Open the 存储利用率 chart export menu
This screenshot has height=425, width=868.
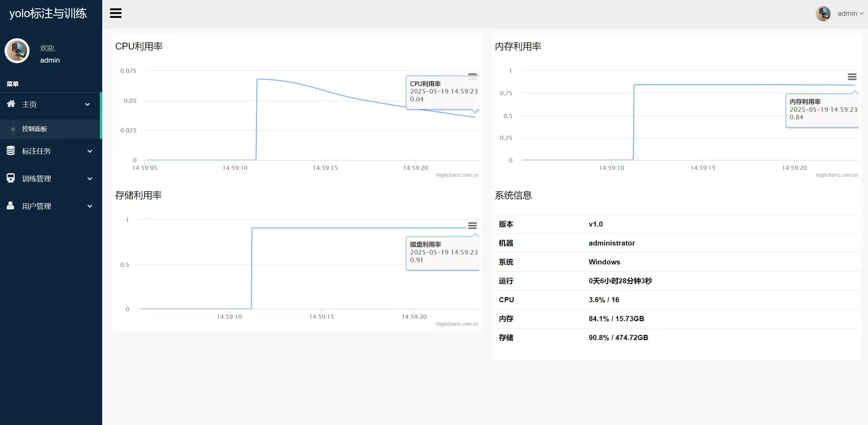pos(472,225)
